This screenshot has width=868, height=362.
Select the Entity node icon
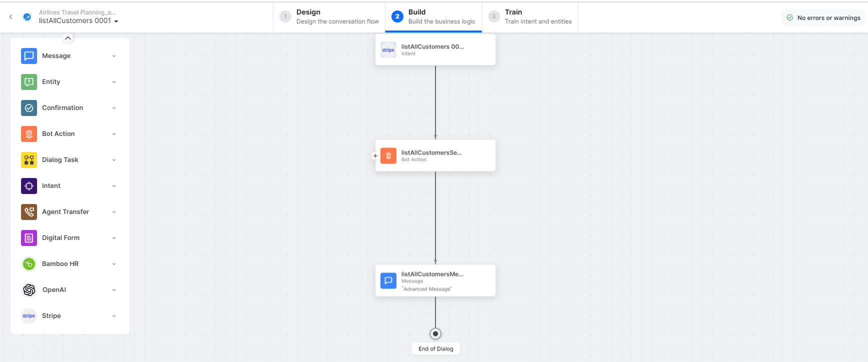pyautogui.click(x=29, y=82)
